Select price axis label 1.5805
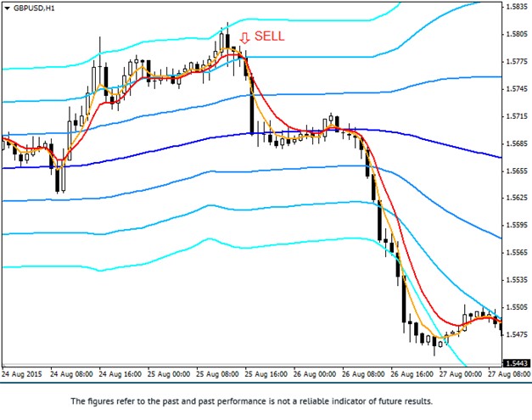This screenshot has width=532, height=420. click(517, 34)
